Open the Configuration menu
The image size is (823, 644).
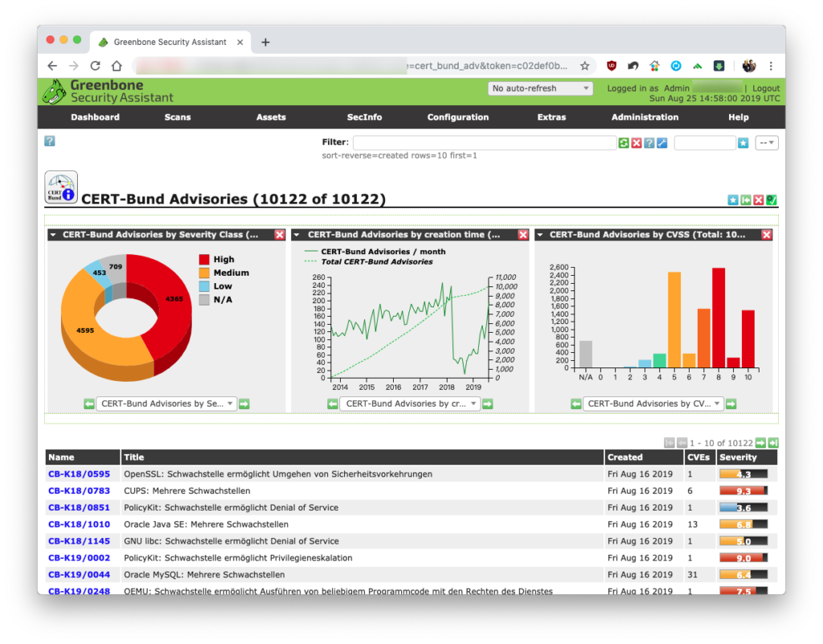coord(457,117)
